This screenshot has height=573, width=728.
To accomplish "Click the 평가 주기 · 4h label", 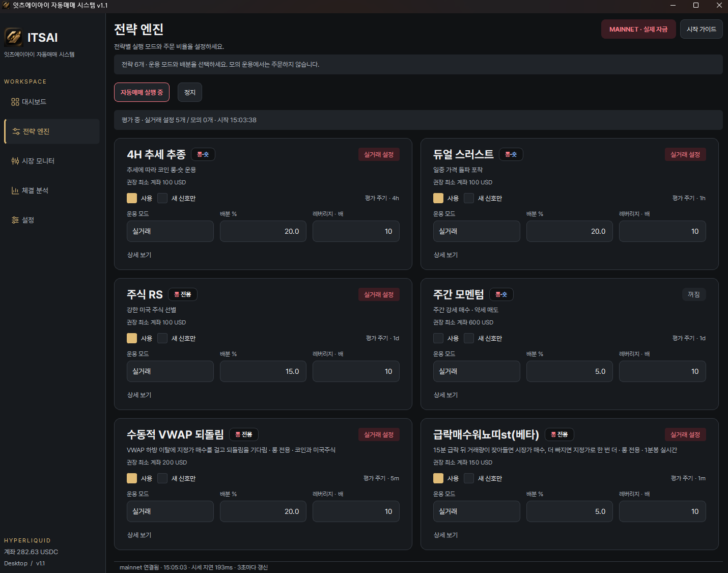I will pos(382,198).
